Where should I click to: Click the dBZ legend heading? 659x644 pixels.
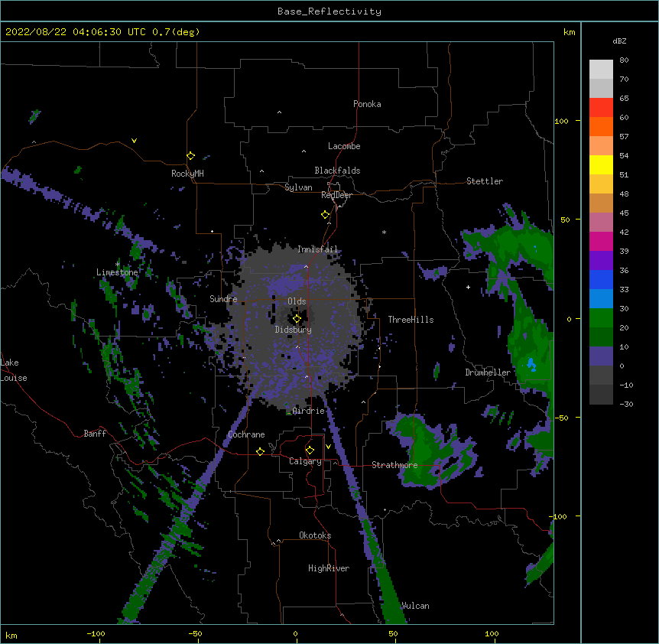[x=619, y=41]
